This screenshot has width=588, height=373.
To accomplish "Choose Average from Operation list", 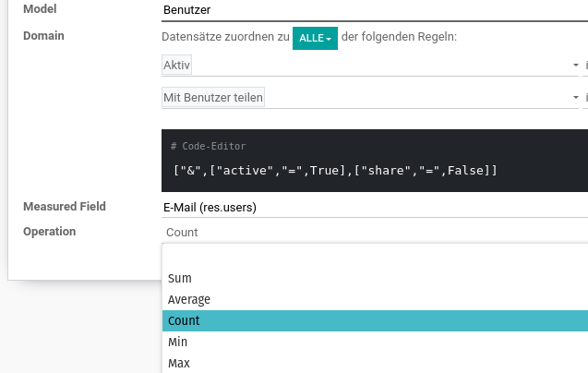I will (x=375, y=299).
